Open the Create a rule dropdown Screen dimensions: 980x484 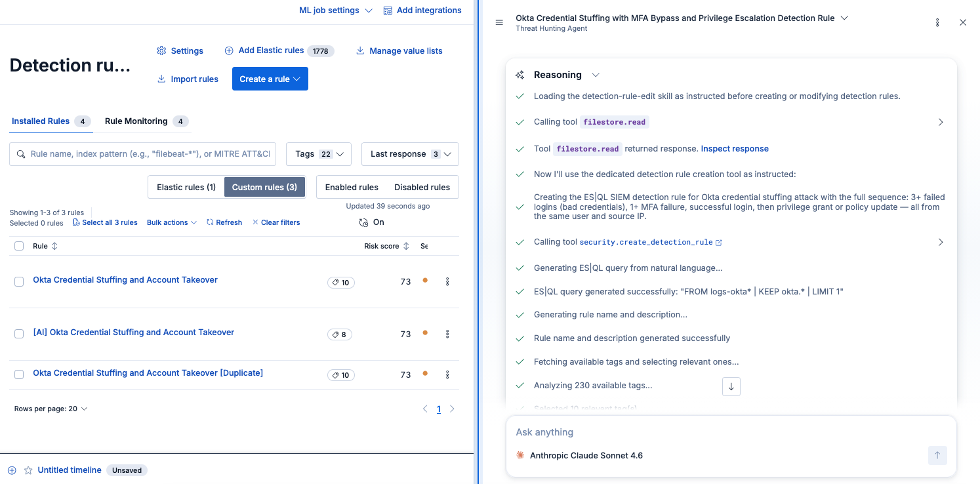pyautogui.click(x=270, y=79)
